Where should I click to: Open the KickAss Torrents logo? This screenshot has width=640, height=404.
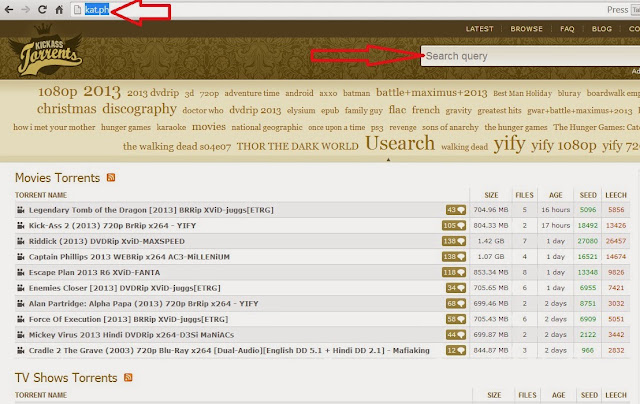click(46, 50)
